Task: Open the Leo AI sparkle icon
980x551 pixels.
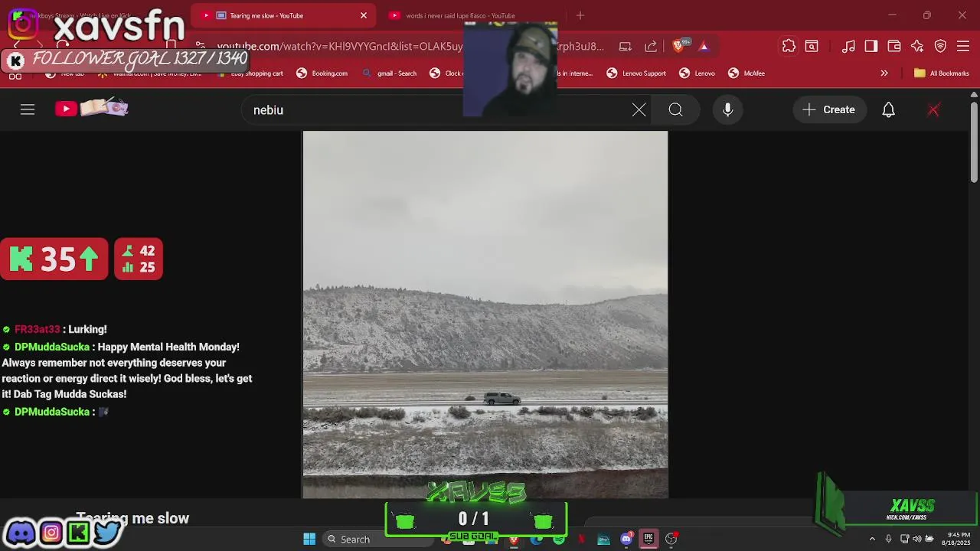Action: (917, 46)
